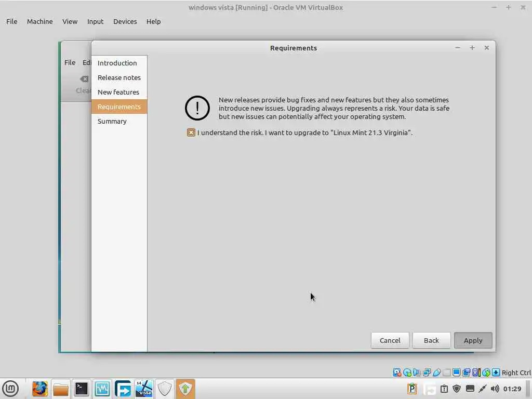Click VirtualBox USB status icon
The width and height of the screenshot is (532, 399).
pos(436,373)
